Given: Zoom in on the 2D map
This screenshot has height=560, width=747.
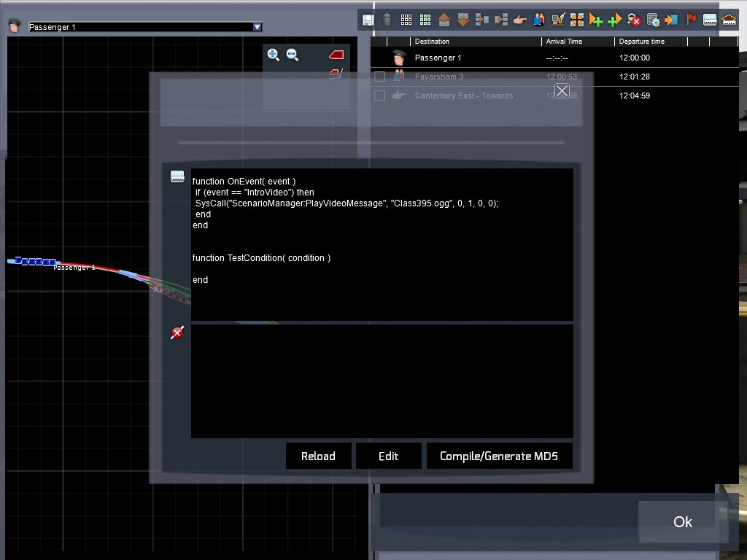Looking at the screenshot, I should [274, 55].
